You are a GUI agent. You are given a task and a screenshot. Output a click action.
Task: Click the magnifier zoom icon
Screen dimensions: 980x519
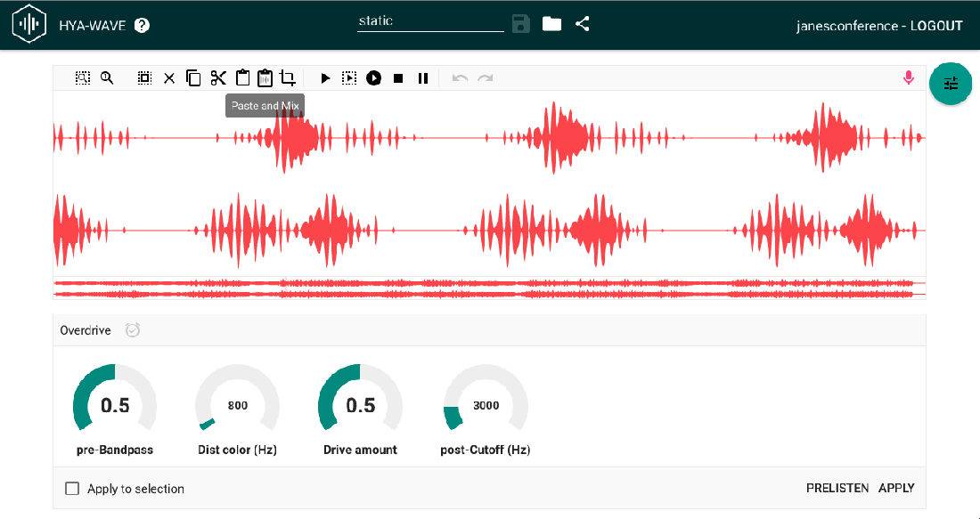107,78
